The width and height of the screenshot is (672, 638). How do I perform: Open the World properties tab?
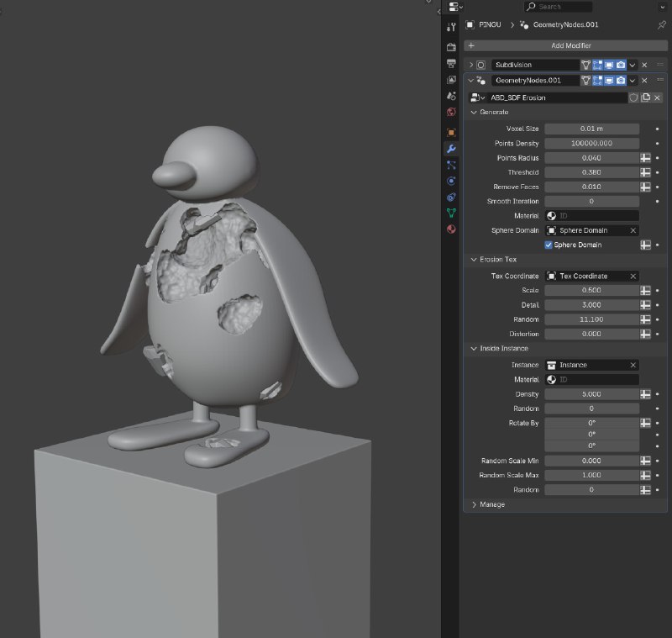point(451,113)
